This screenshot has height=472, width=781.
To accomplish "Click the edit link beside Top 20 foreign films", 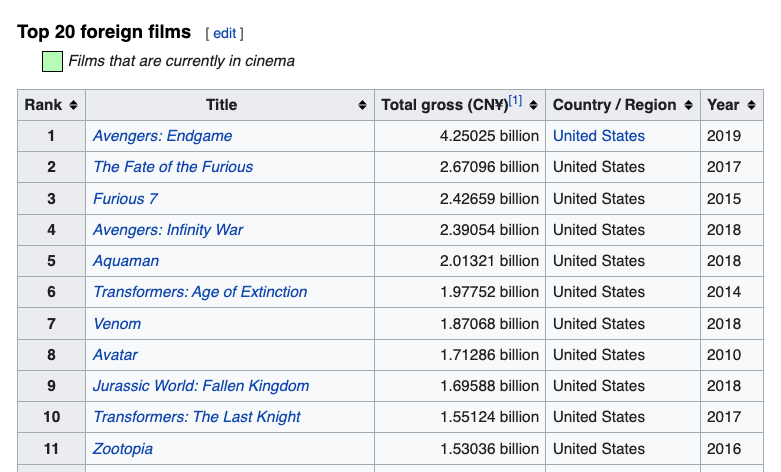I will coord(224,33).
